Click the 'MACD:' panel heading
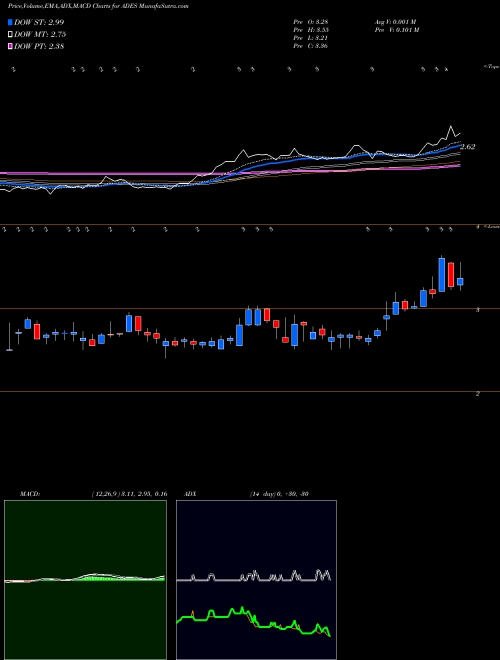 click(x=30, y=494)
